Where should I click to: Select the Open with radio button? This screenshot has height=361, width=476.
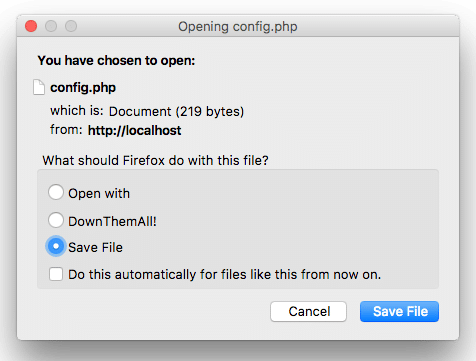point(56,192)
